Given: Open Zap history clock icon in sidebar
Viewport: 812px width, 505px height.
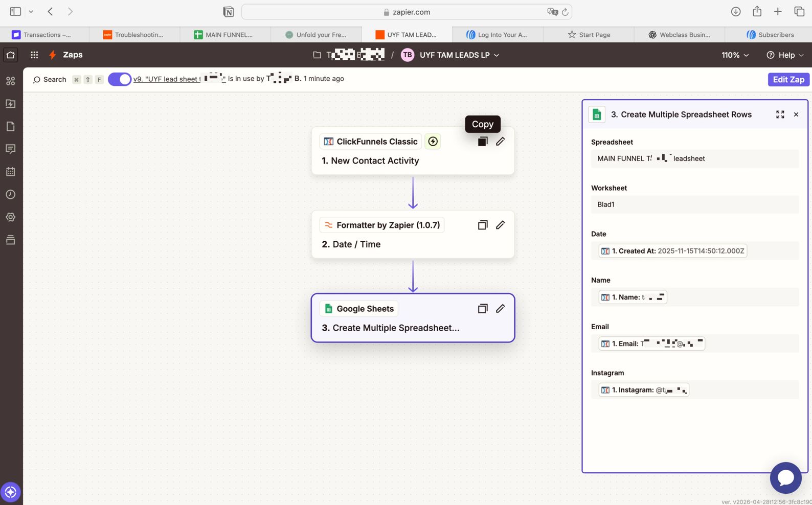Looking at the screenshot, I should pos(11,194).
